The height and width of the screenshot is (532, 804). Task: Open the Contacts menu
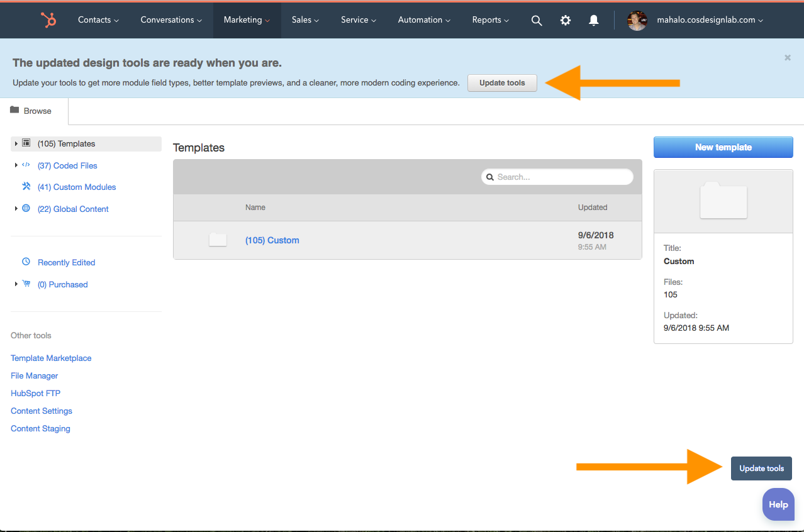[98, 20]
